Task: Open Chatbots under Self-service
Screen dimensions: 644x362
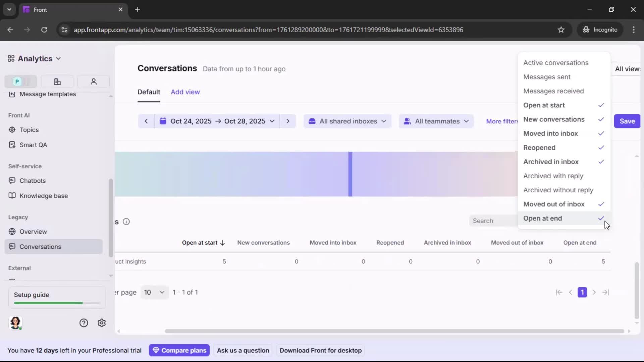Action: [x=32, y=181]
